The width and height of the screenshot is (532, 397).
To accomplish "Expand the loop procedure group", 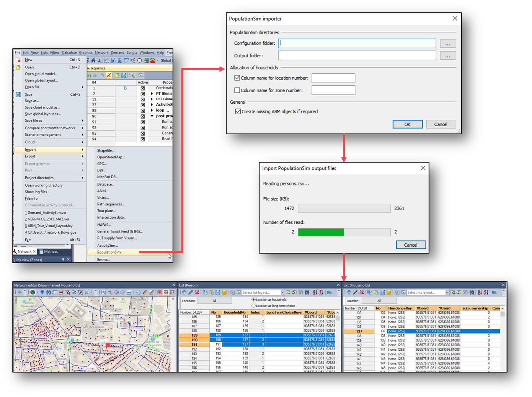I will click(152, 110).
